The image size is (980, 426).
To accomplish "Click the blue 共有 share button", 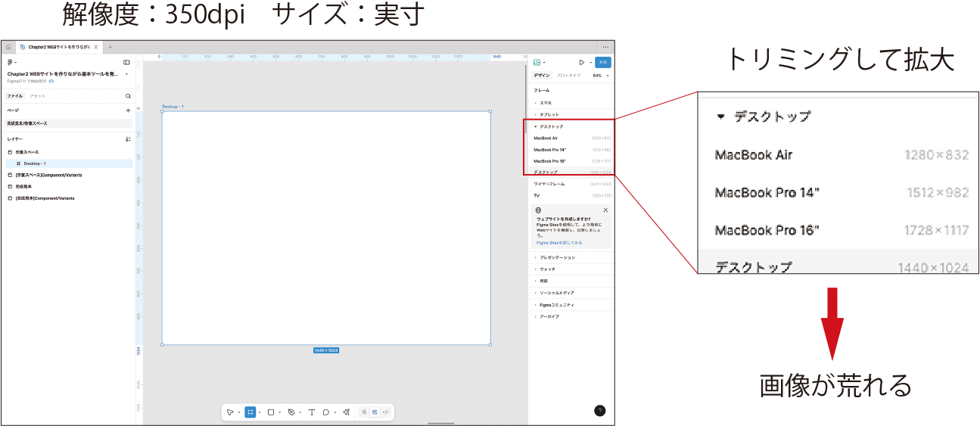I will click(x=603, y=62).
